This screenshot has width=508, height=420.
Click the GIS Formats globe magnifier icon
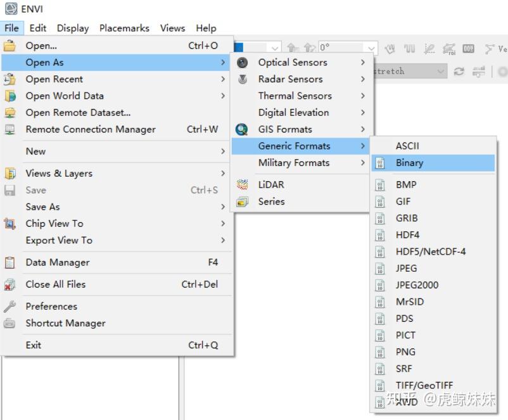tap(242, 129)
